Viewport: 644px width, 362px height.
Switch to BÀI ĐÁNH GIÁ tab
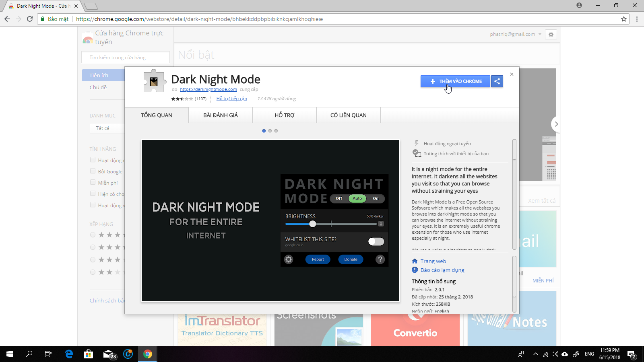pos(221,115)
